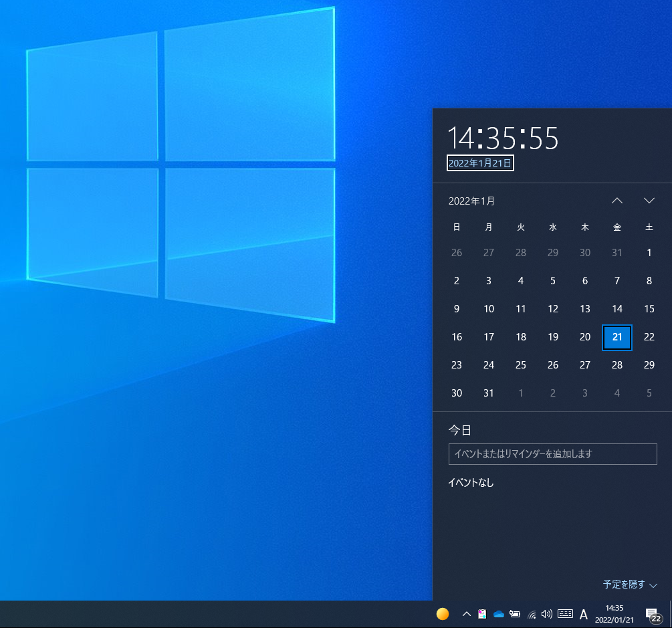Select January 25 in the calendar

pyautogui.click(x=521, y=365)
